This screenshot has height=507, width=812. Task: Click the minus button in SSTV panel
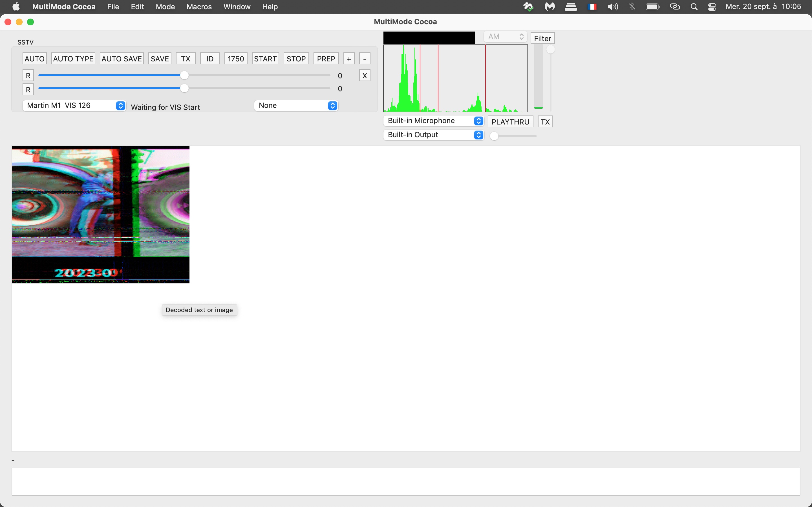click(364, 59)
